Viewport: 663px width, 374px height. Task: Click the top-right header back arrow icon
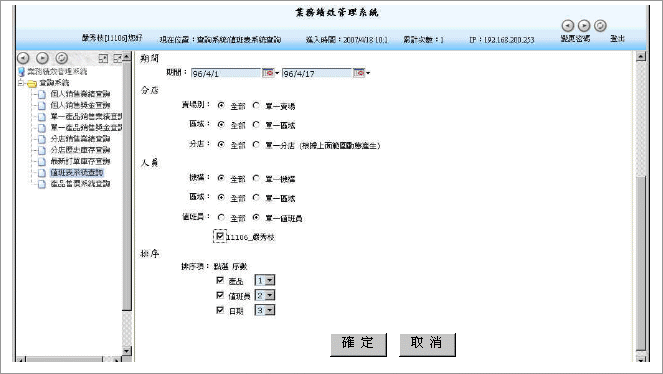(567, 26)
